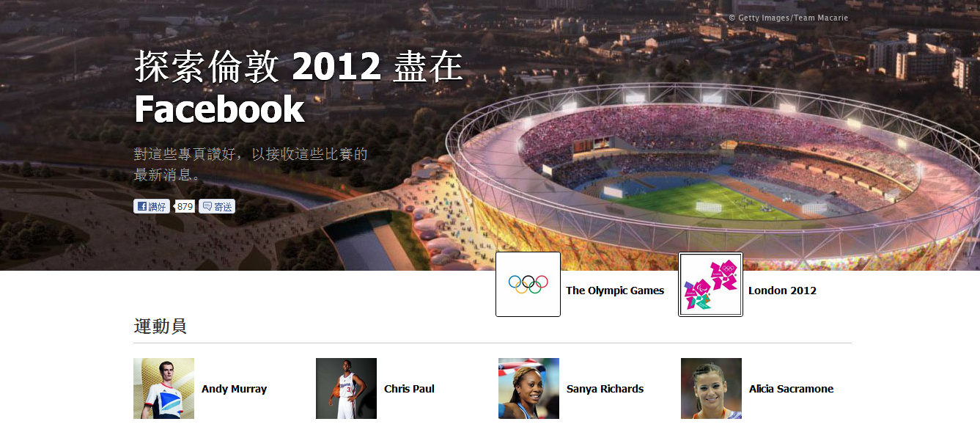The image size is (980, 427).
Task: Click the pink London 2012 logo
Action: coord(710,284)
